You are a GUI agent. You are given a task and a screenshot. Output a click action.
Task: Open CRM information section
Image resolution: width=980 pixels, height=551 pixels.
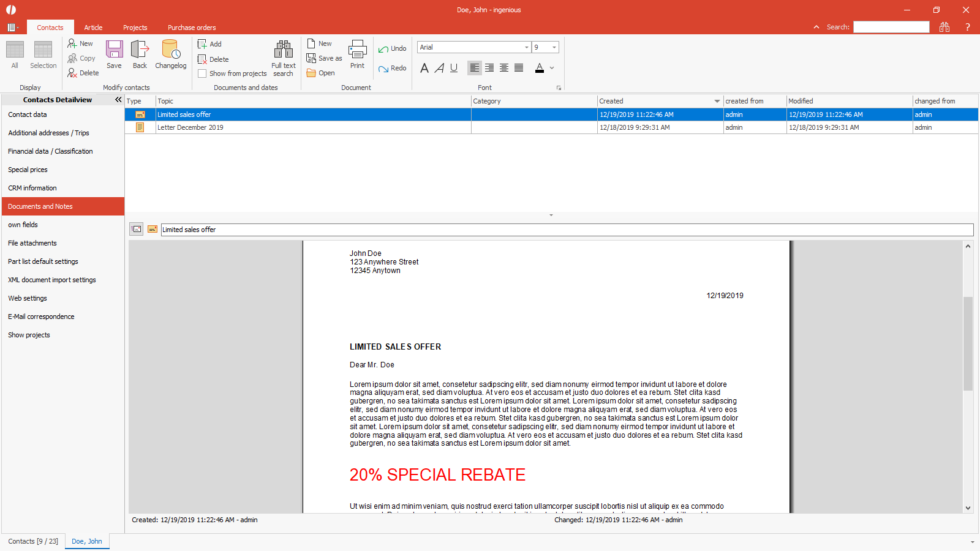32,188
